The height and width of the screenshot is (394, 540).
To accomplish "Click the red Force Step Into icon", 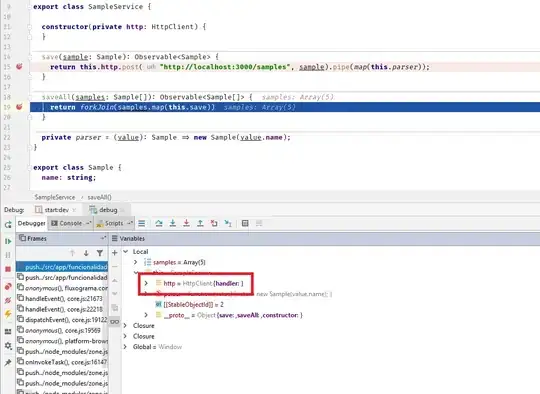I will tap(186, 223).
